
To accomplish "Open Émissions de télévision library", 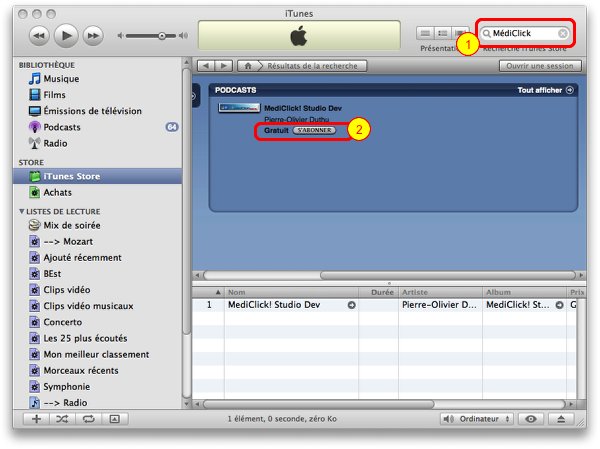I will 93,111.
